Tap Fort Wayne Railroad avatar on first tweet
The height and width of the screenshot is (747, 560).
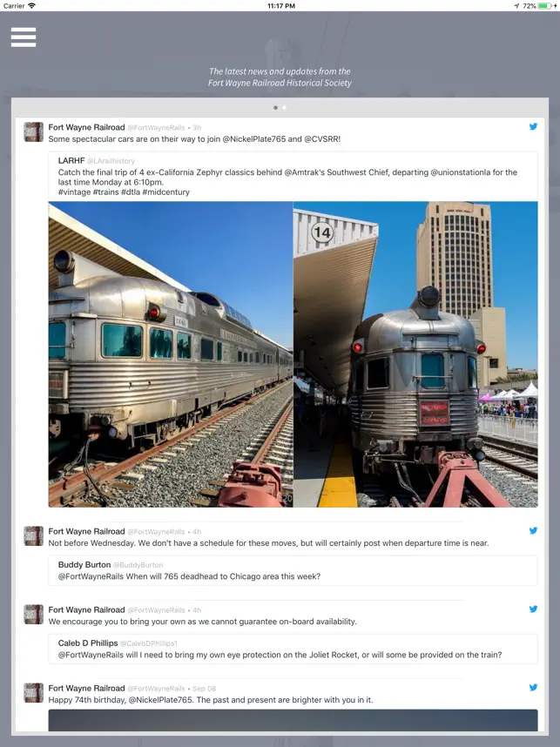tap(33, 132)
